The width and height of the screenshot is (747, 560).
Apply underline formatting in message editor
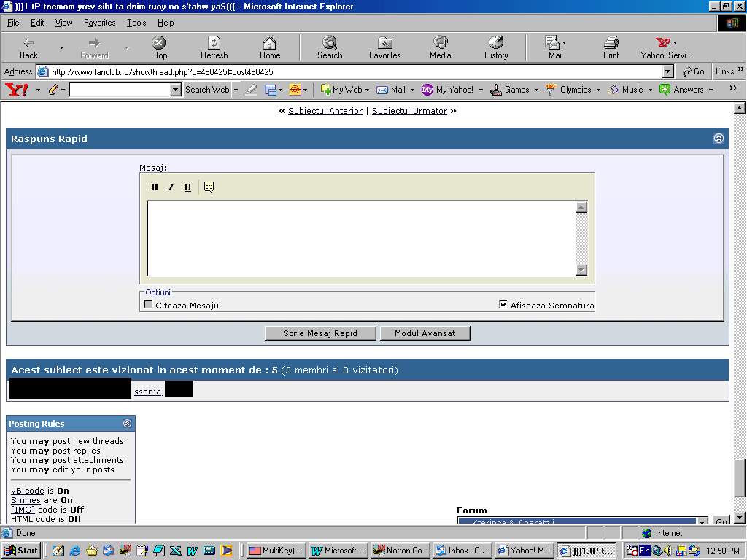coord(187,187)
